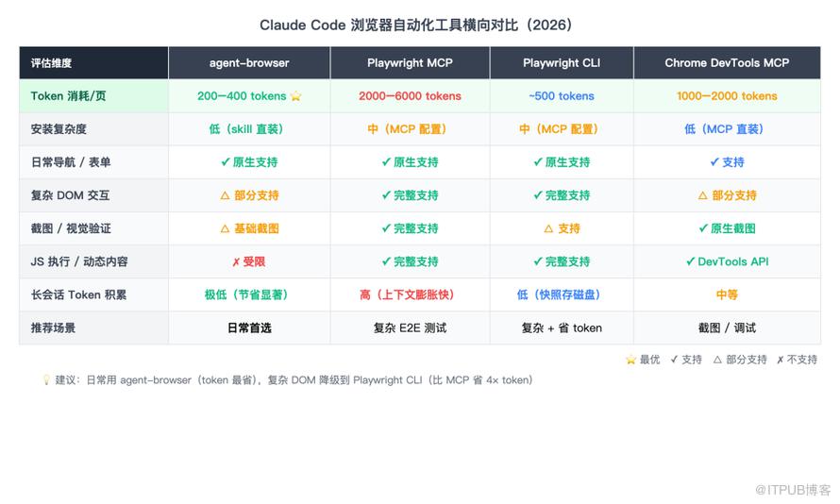
Task: Click '✓ 原生支持' in the Playwright CLI column
Action: (562, 162)
